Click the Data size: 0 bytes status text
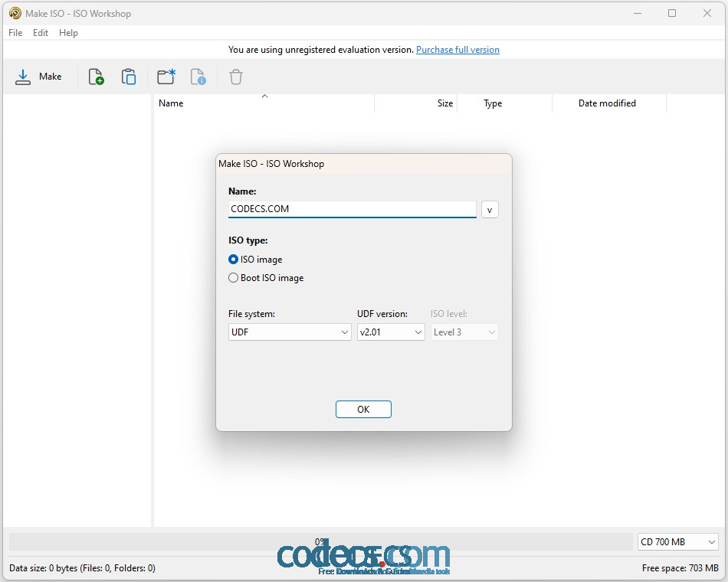 82,568
